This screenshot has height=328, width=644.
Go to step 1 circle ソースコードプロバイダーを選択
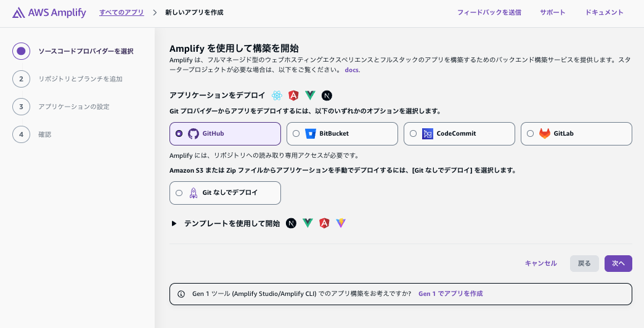pos(22,51)
